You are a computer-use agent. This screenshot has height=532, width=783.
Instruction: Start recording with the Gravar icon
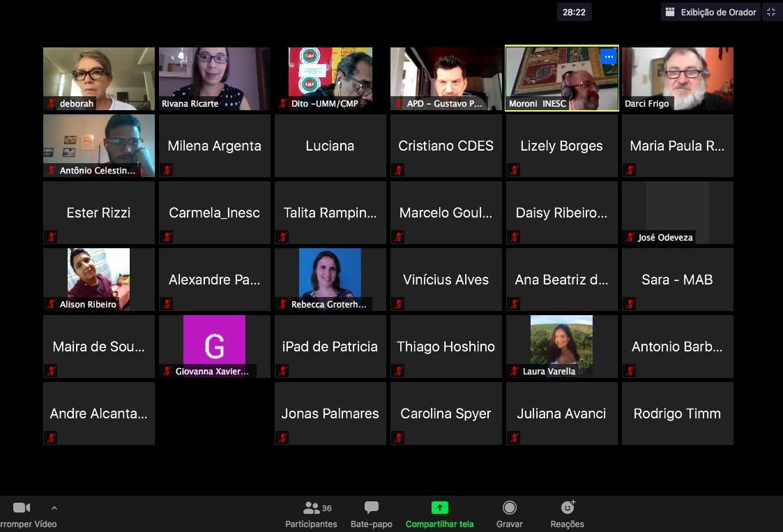click(x=510, y=508)
